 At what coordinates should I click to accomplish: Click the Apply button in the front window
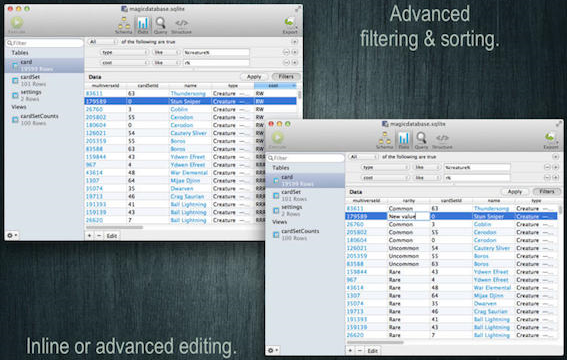515,192
